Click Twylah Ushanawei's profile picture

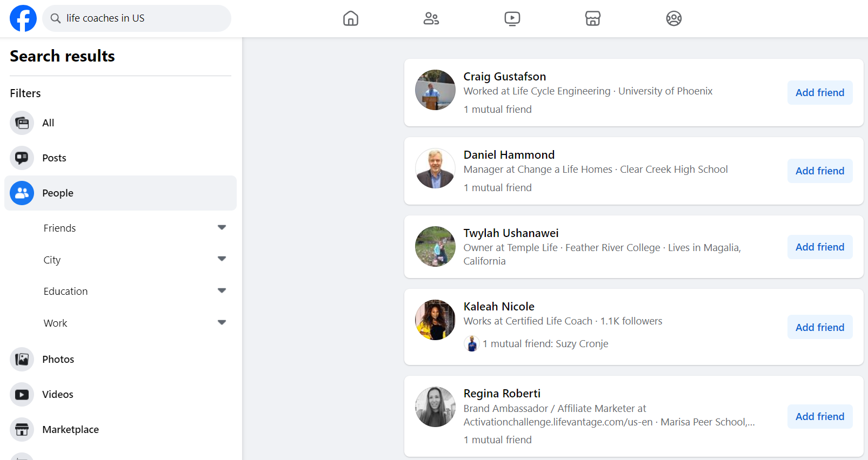(435, 247)
